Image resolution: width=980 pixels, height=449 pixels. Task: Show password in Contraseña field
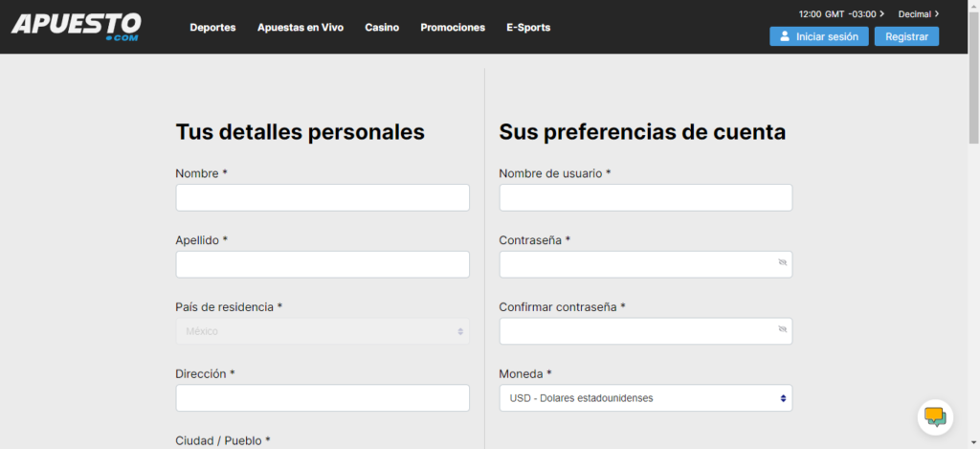pyautogui.click(x=782, y=261)
